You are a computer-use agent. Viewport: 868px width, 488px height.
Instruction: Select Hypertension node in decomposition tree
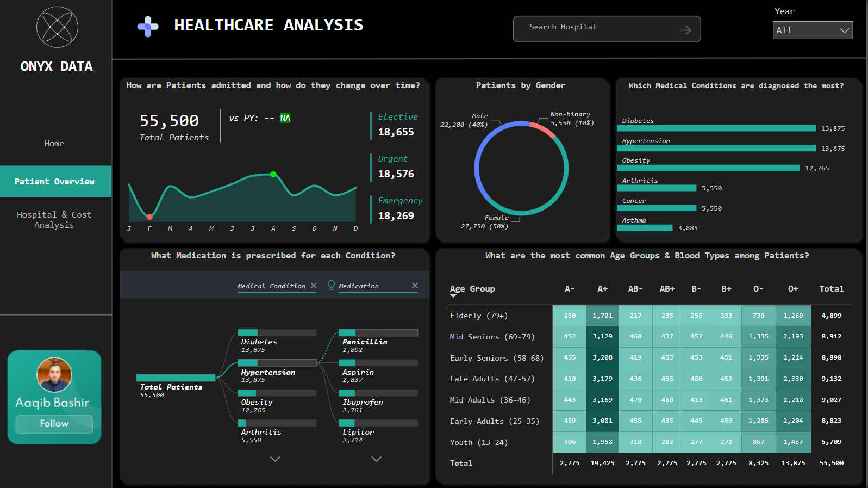(x=277, y=372)
